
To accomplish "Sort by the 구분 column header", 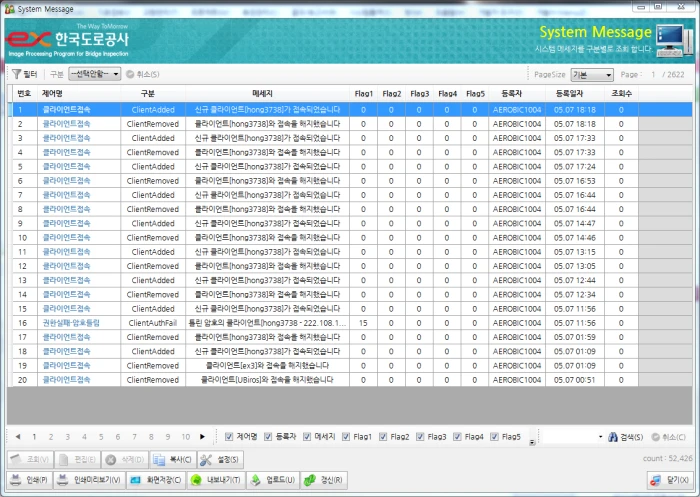I will (x=153, y=93).
